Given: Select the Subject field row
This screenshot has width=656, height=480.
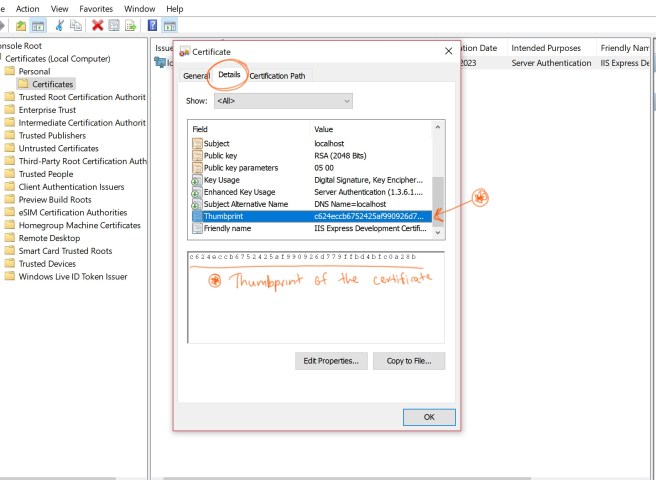Looking at the screenshot, I should (x=311, y=144).
